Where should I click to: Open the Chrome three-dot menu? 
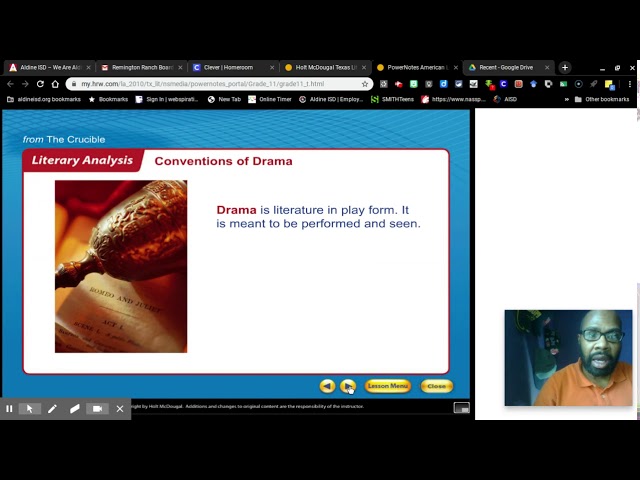[630, 84]
